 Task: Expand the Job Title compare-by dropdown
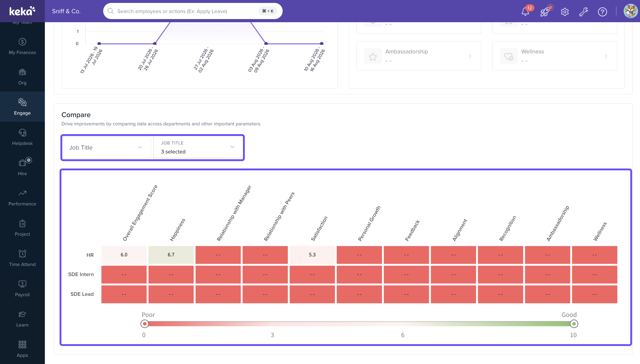coord(107,148)
